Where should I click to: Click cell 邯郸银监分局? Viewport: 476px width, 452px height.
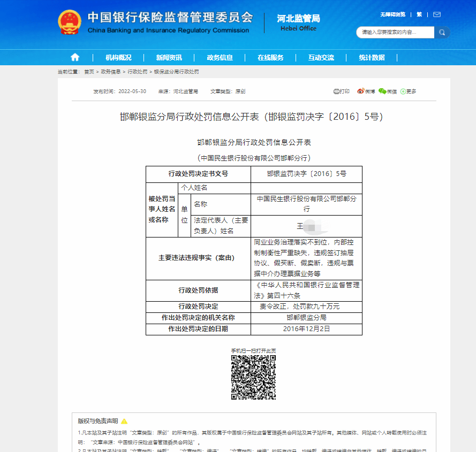tap(307, 318)
